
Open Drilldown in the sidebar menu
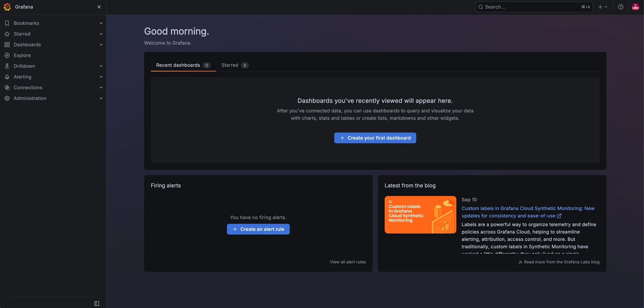click(x=24, y=66)
